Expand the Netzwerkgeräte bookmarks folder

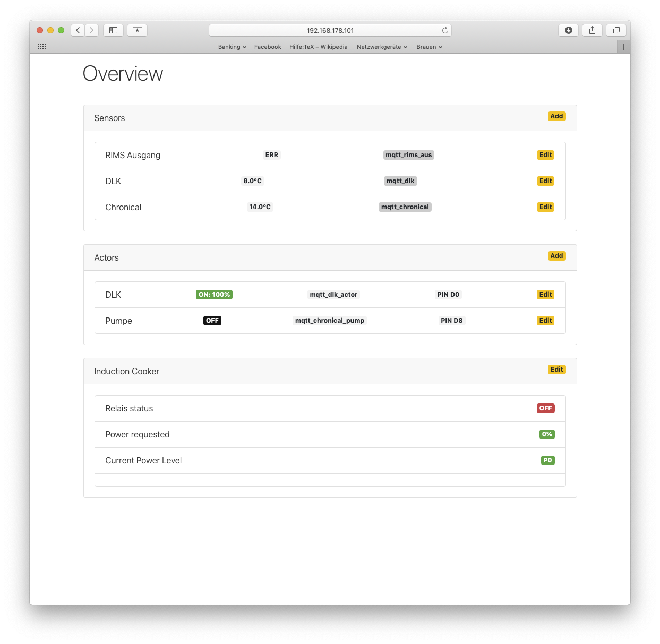pyautogui.click(x=382, y=47)
